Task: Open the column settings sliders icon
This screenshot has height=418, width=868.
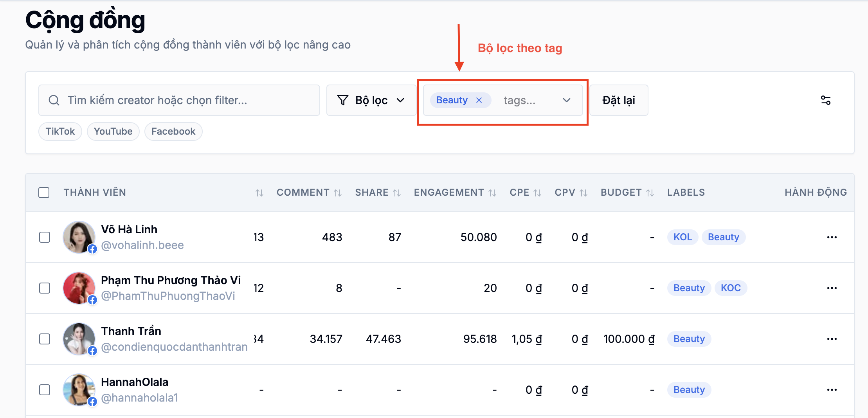Action: pos(825,100)
